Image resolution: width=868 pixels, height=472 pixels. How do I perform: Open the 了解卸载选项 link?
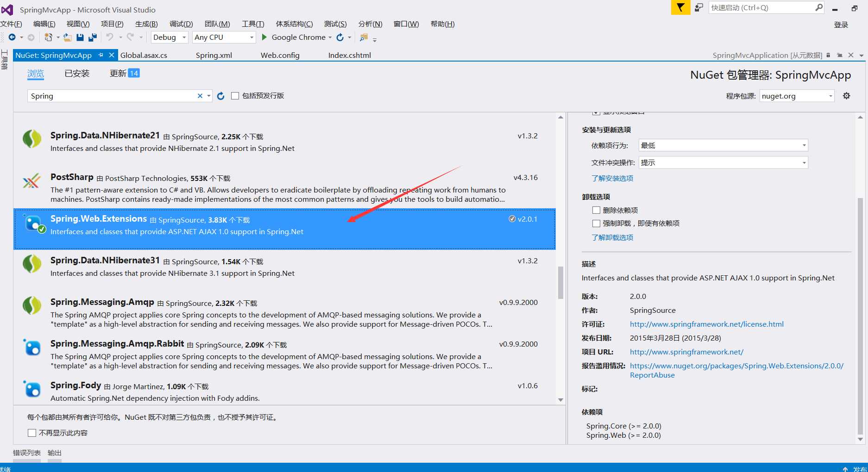612,237
